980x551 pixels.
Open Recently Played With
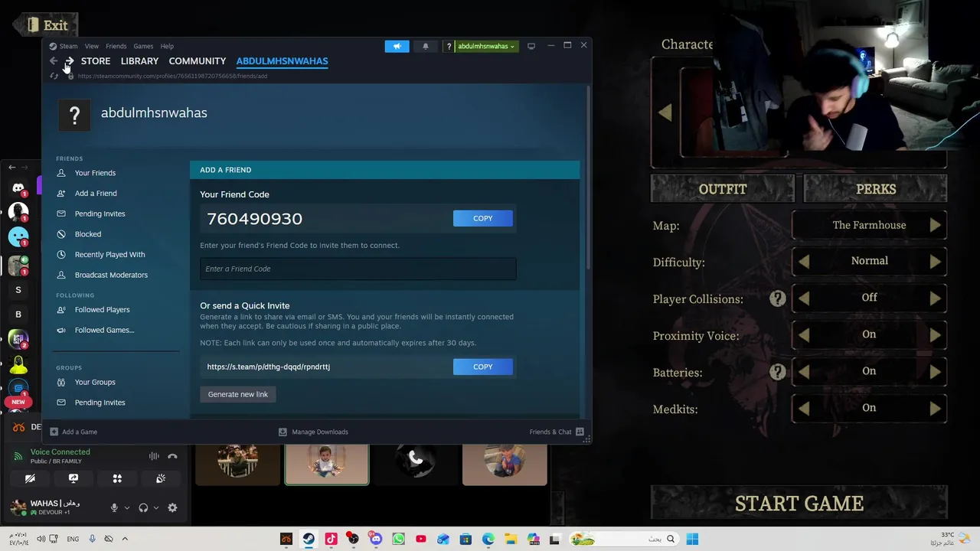click(109, 254)
